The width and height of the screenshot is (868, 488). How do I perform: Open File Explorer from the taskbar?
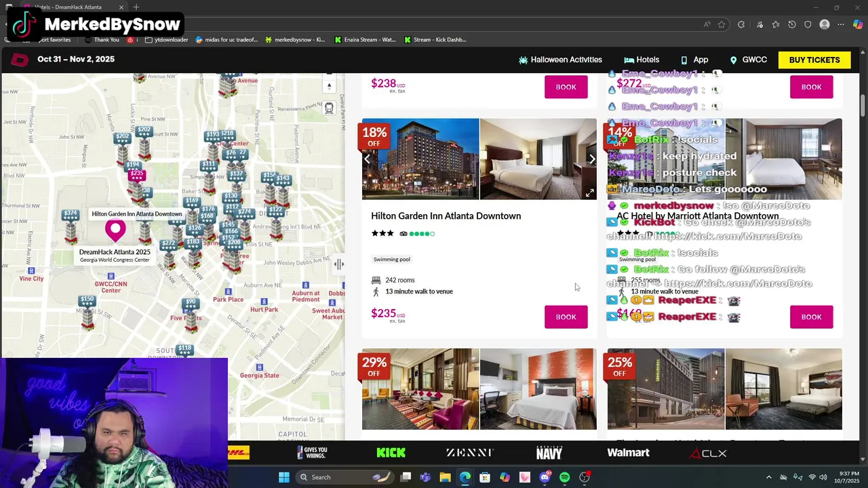[445, 477]
